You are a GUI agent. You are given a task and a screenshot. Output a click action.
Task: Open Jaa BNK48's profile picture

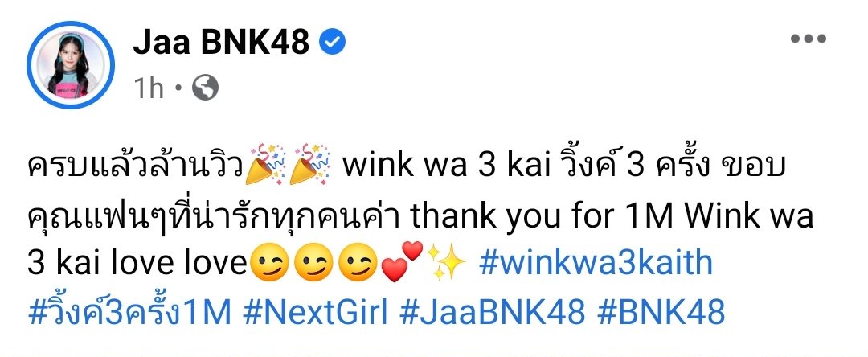[x=72, y=65]
